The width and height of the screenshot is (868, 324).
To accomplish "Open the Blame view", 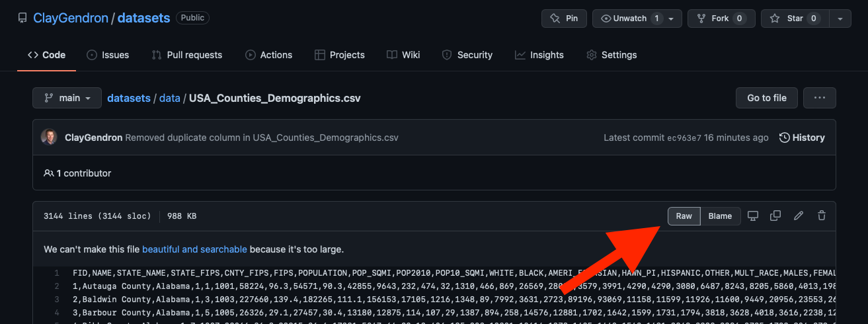I will pos(720,216).
